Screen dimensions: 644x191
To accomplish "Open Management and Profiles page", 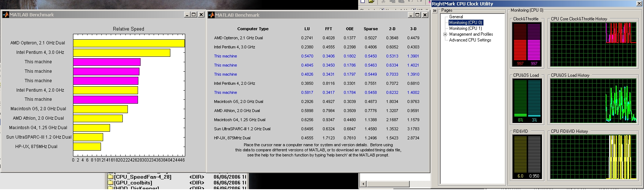I will pyautogui.click(x=471, y=34).
